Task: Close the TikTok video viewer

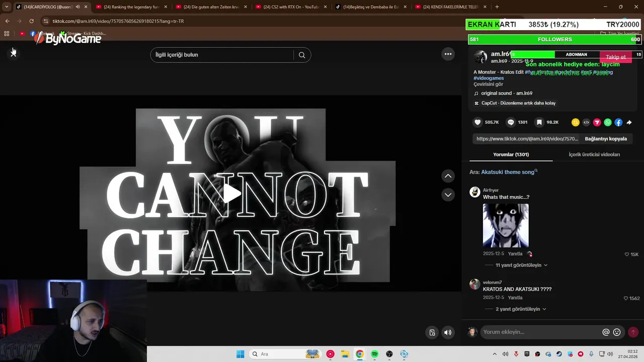Action: click(14, 53)
